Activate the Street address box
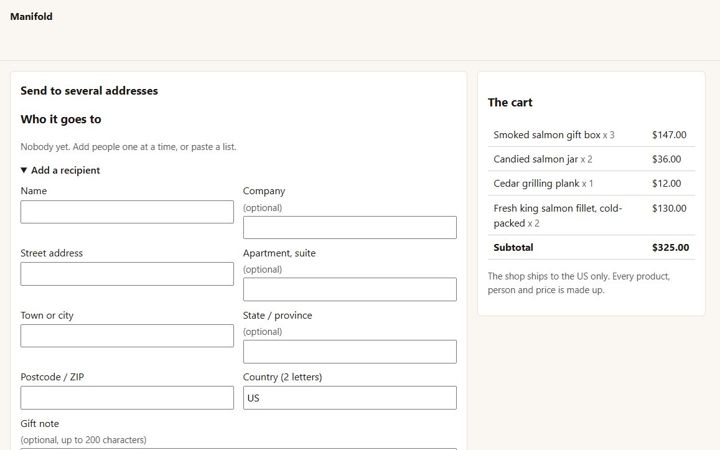 click(127, 274)
